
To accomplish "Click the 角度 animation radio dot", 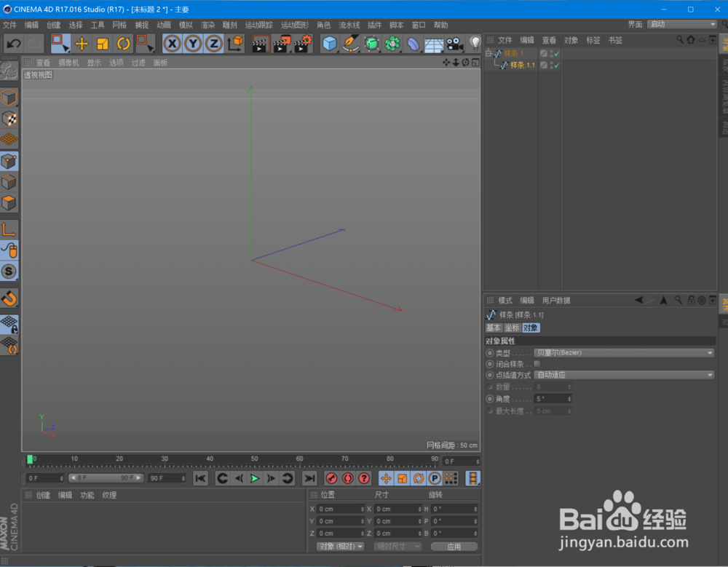I will [x=489, y=399].
